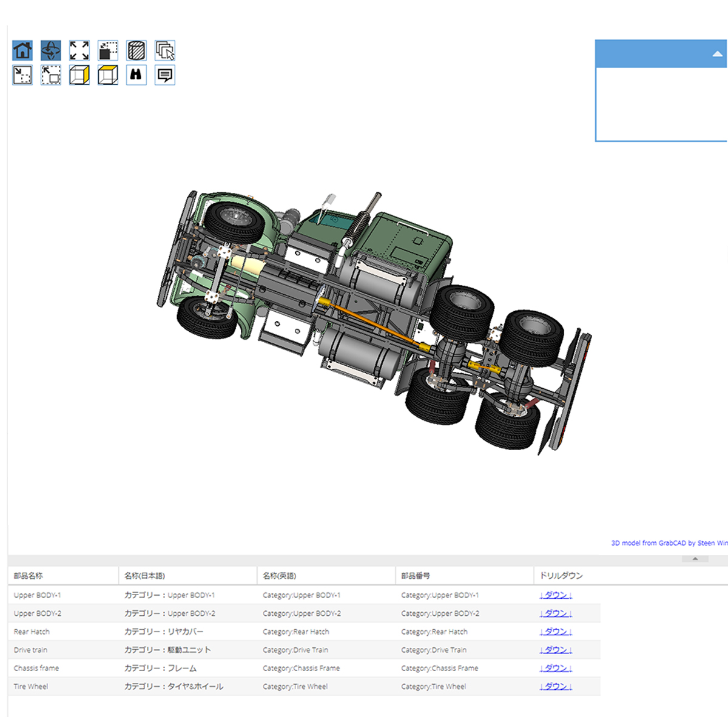Open drill-down link for Rear Hatch
Image resolution: width=728 pixels, height=728 pixels.
(x=556, y=632)
